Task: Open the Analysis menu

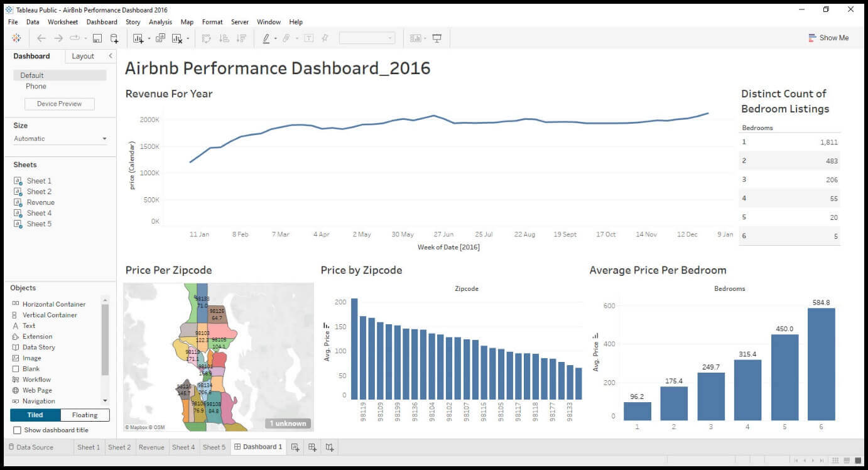Action: pos(160,21)
